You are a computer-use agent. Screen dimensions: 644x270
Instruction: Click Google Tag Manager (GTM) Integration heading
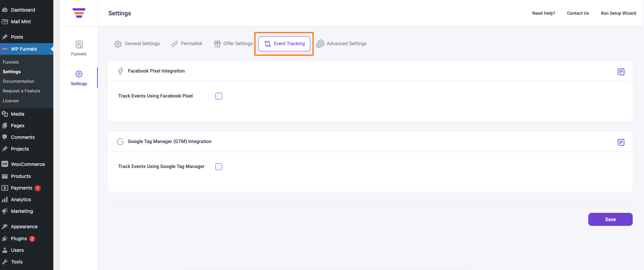pos(170,141)
